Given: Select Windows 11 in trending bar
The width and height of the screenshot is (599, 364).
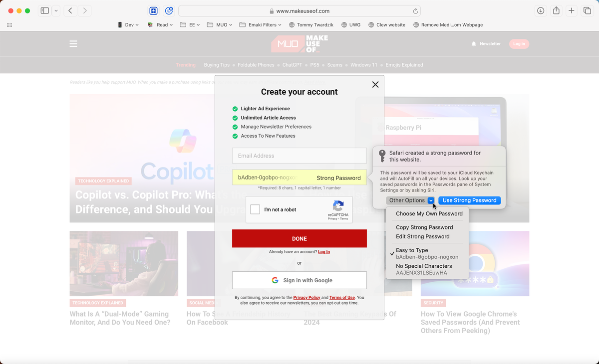Looking at the screenshot, I should click(x=364, y=65).
